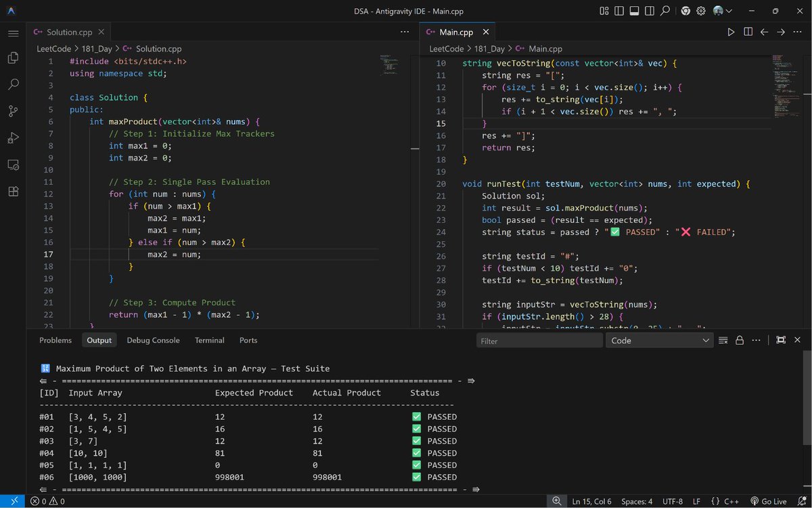Close the bottom panel
Screen dimensions: 812x508
(797, 340)
